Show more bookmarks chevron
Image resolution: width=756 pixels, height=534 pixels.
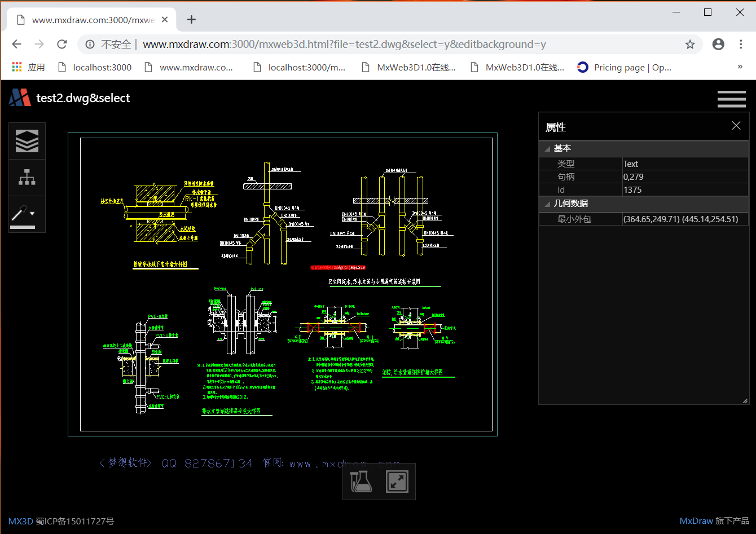tap(740, 67)
